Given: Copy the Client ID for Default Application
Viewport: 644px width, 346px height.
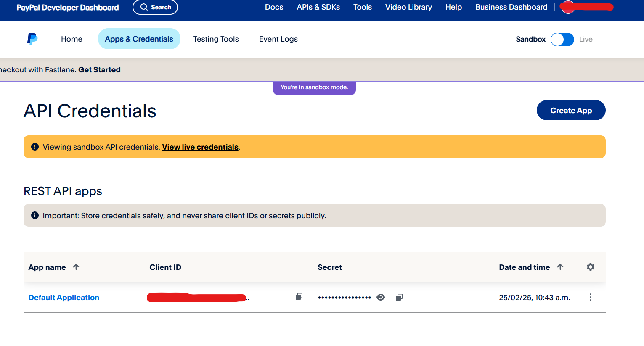Looking at the screenshot, I should [299, 297].
